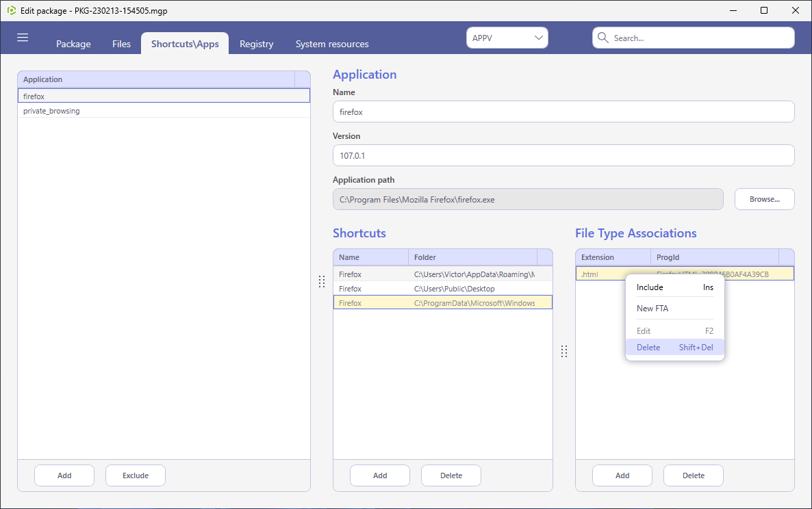Click the Version field
812x509 pixels.
click(563, 156)
